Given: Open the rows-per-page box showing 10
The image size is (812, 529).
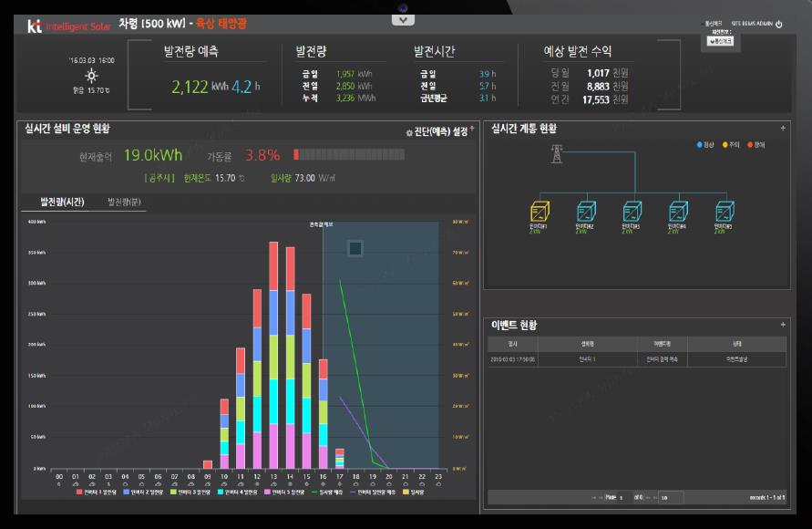Looking at the screenshot, I should pyautogui.click(x=671, y=497).
